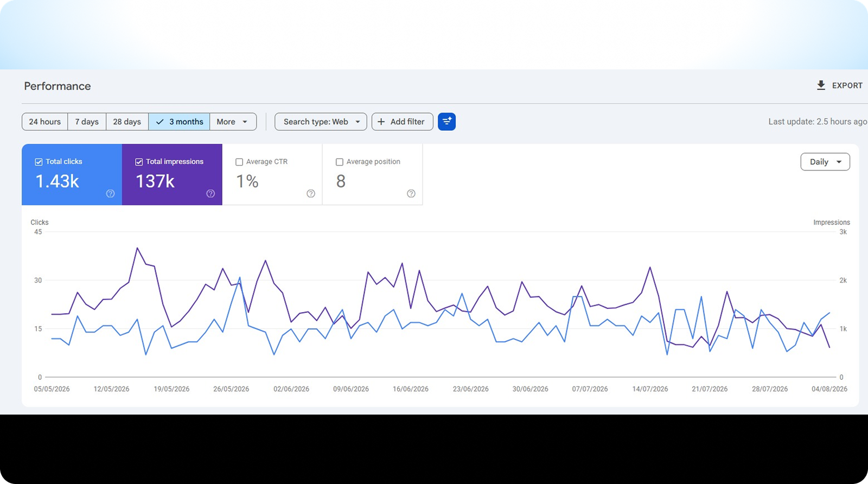Click the average position value 8

[341, 181]
